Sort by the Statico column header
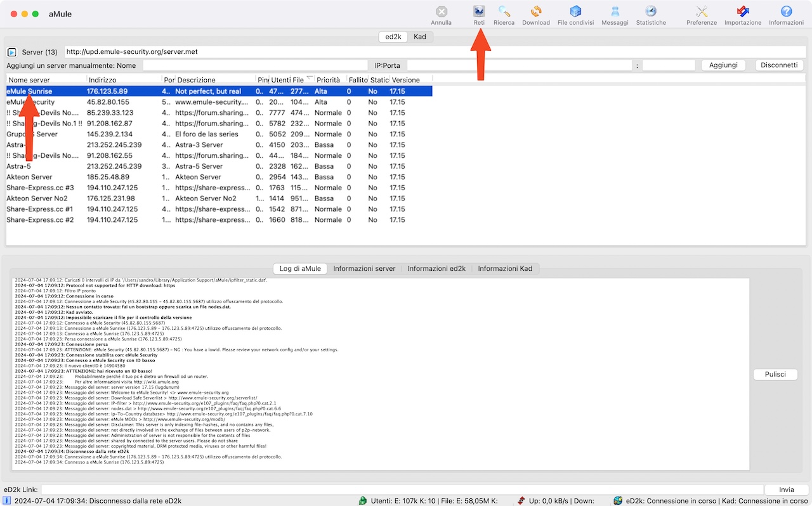This screenshot has height=506, width=812. [379, 80]
